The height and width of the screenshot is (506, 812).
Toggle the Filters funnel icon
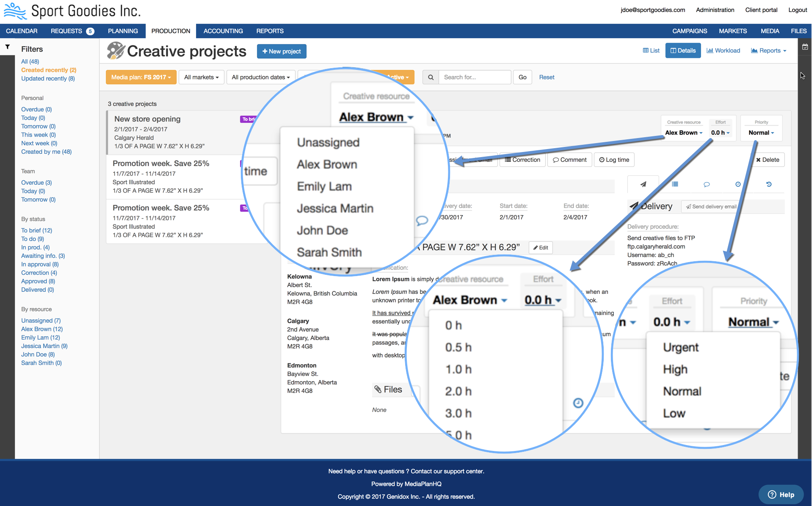[8, 47]
